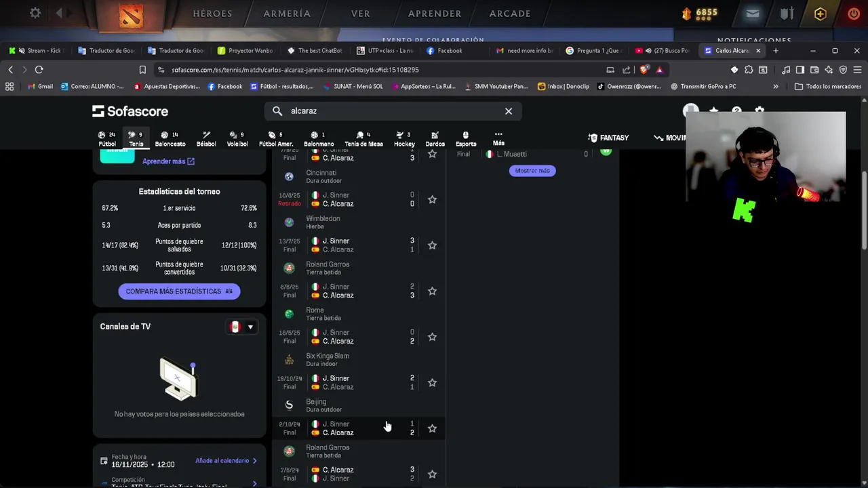
Task: Click Añade al calendario link
Action: pyautogui.click(x=226, y=461)
